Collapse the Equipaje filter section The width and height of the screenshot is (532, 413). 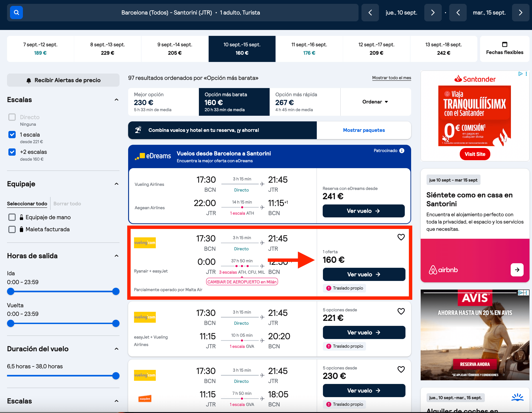click(116, 184)
